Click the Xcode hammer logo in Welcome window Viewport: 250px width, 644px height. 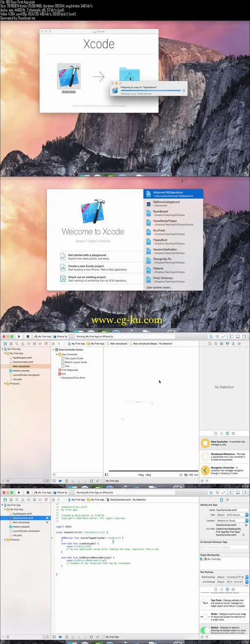92,211
